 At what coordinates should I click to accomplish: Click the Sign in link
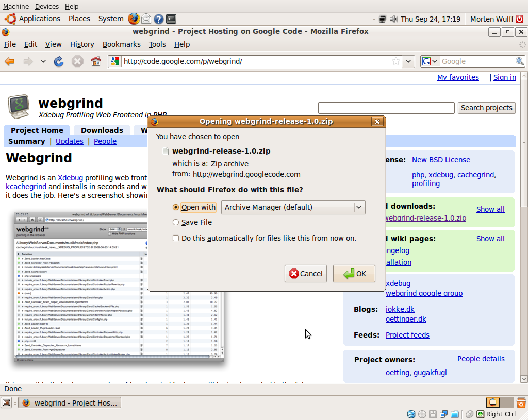pyautogui.click(x=504, y=77)
